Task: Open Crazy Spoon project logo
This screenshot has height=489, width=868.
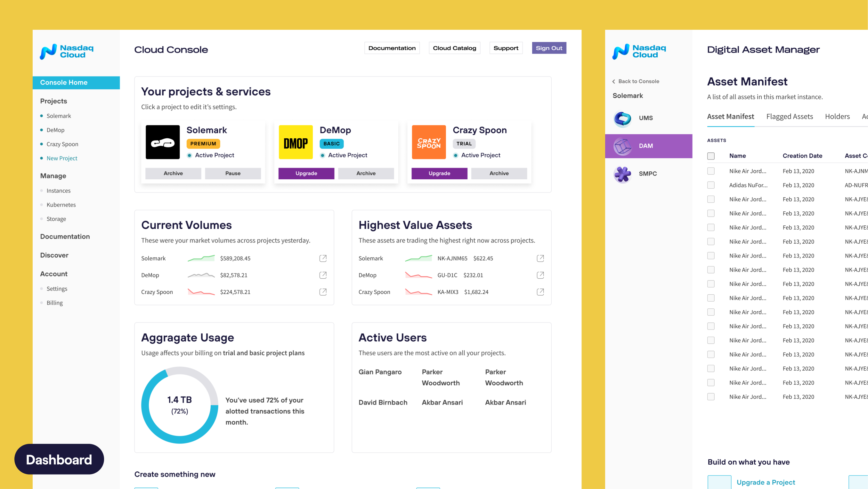Action: 429,142
